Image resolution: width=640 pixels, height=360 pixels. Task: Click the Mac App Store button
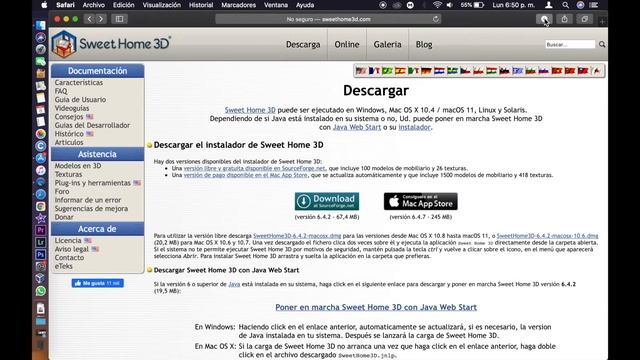click(x=420, y=201)
